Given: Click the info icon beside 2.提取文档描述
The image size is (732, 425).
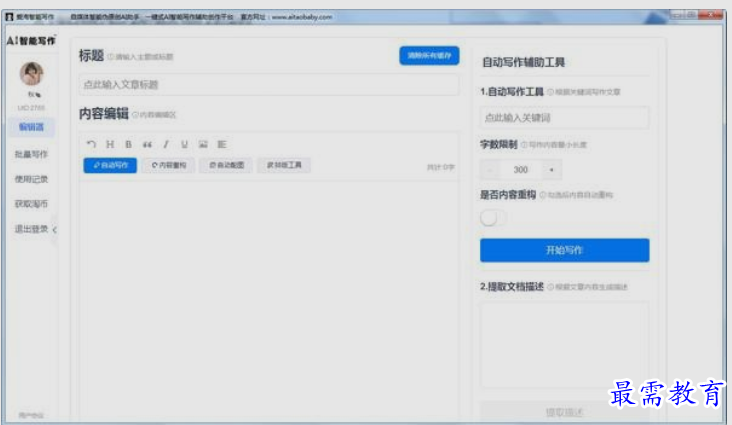Looking at the screenshot, I should 550,287.
